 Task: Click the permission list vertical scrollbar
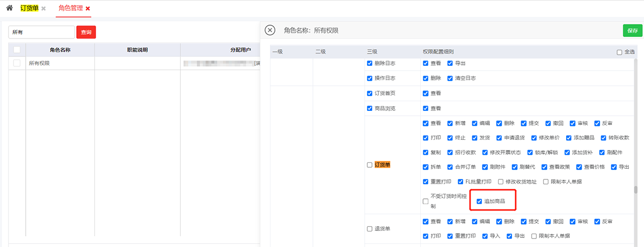pos(636,190)
